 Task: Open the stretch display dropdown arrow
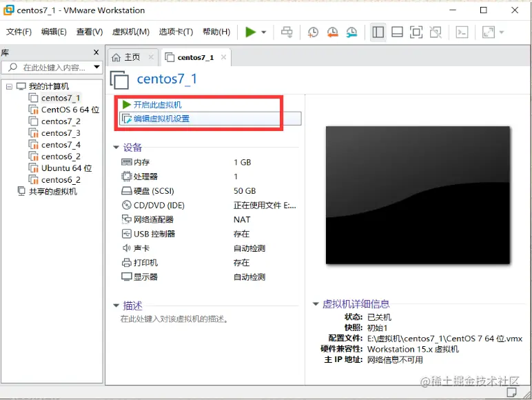click(x=502, y=32)
